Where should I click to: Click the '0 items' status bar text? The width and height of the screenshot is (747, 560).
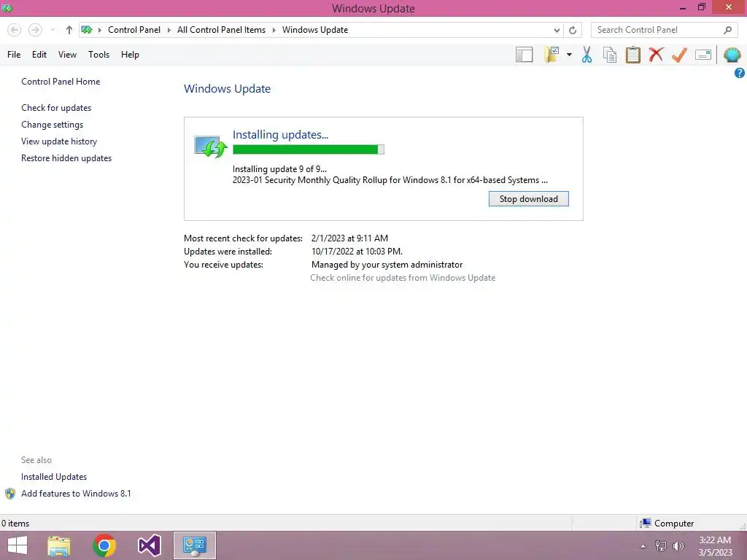pos(15,524)
